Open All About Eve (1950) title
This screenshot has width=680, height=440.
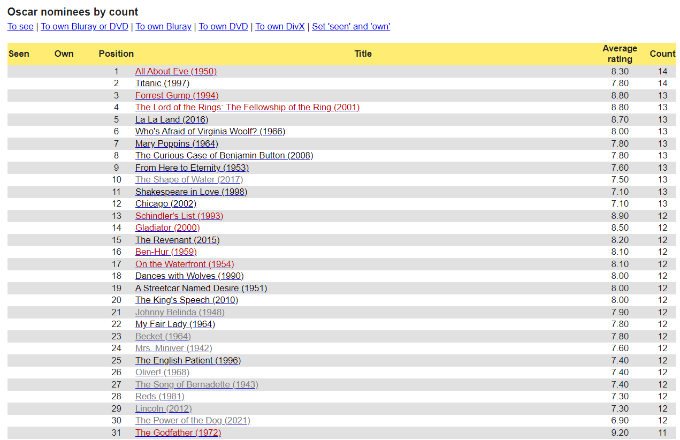coord(175,71)
